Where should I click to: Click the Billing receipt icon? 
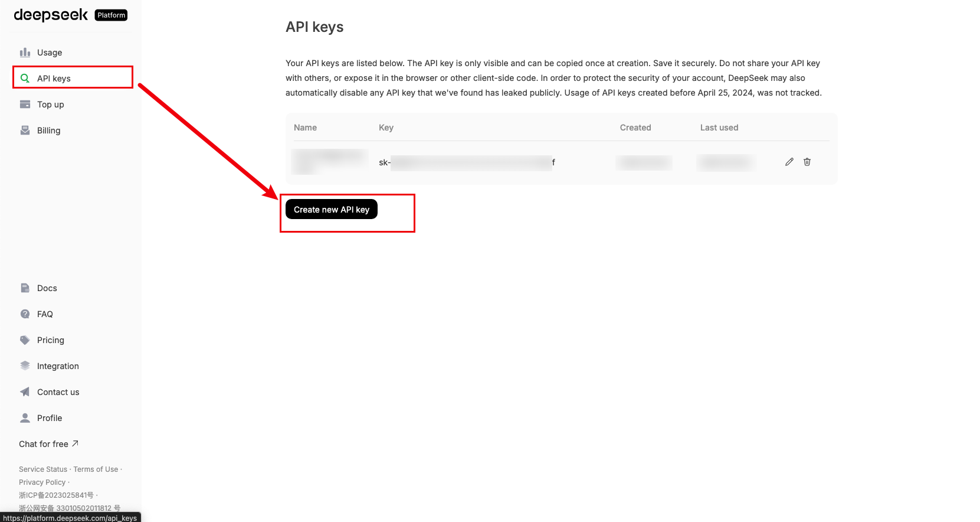click(x=25, y=130)
